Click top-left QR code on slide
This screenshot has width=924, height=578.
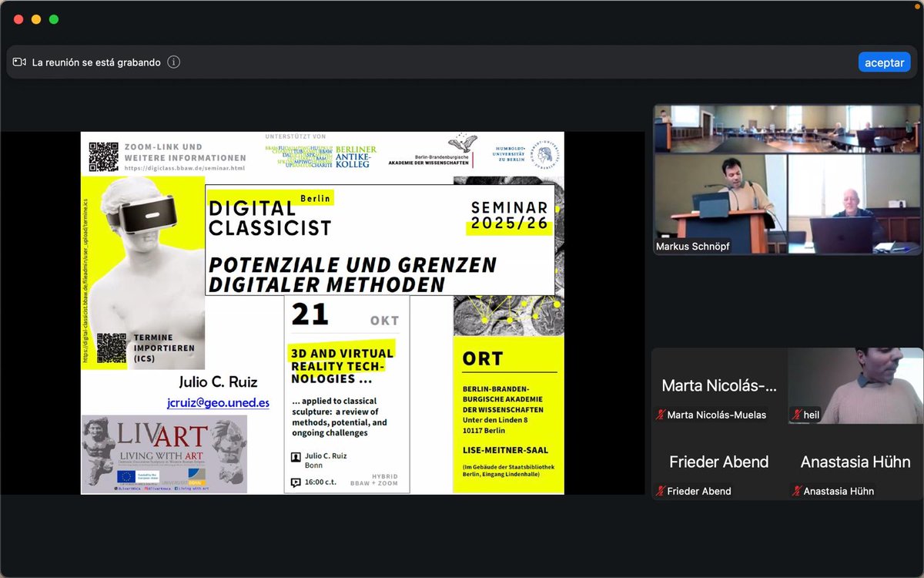(103, 156)
